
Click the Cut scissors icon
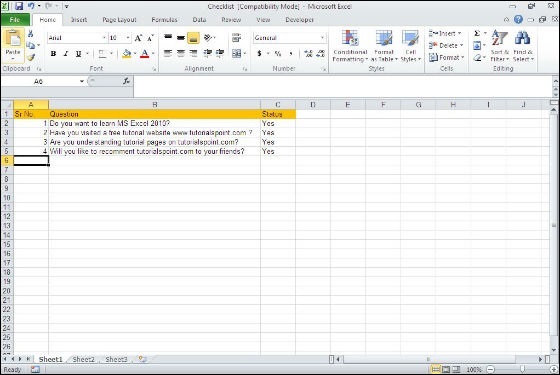pos(31,34)
